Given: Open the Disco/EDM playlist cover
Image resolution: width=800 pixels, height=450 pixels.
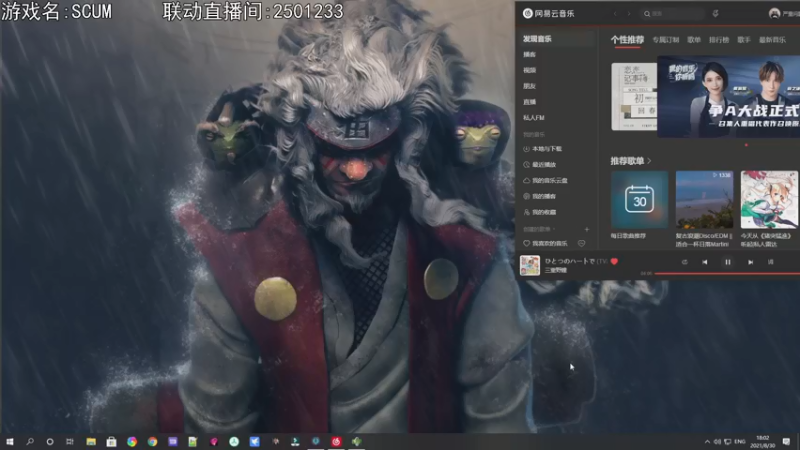Looking at the screenshot, I should point(704,199).
